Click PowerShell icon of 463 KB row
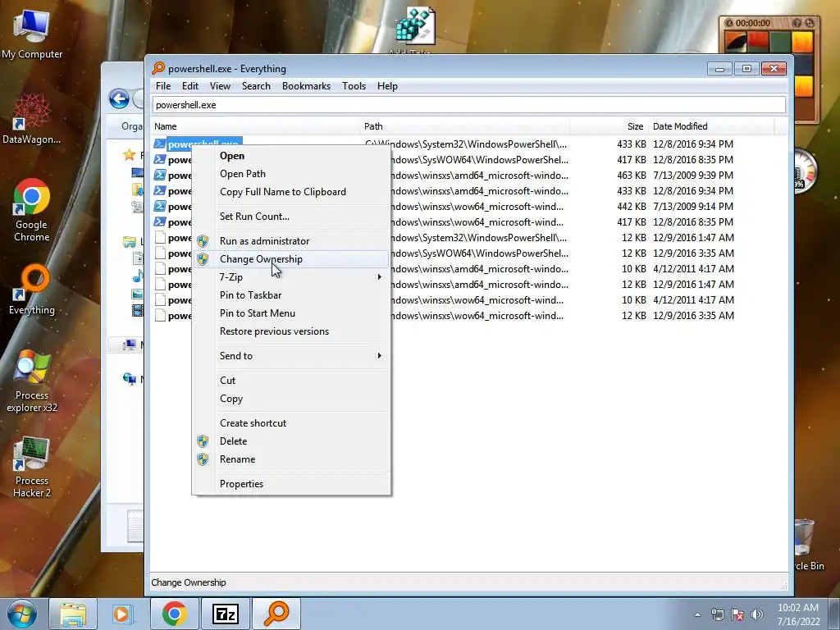 160,176
